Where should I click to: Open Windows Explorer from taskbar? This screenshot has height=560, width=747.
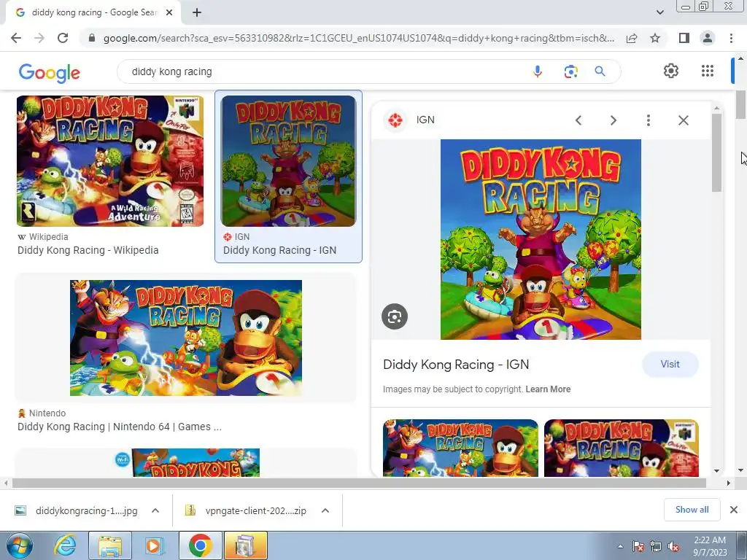coord(111,545)
